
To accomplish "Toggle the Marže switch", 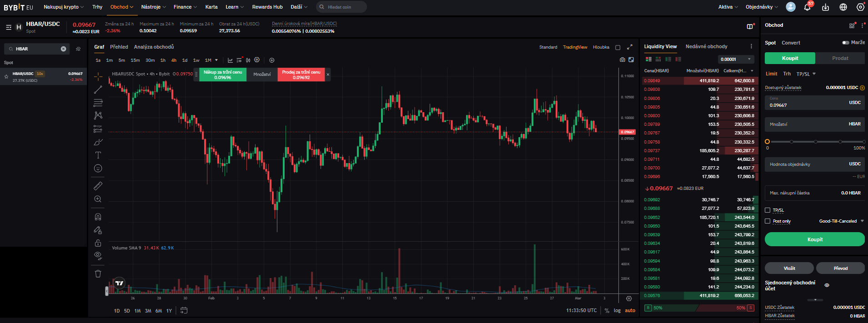I will click(x=845, y=43).
